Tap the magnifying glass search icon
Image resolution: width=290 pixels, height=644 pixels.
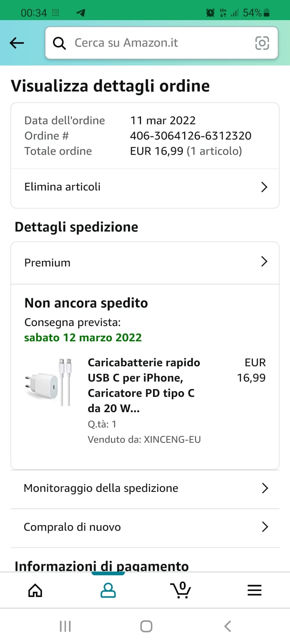pos(59,43)
